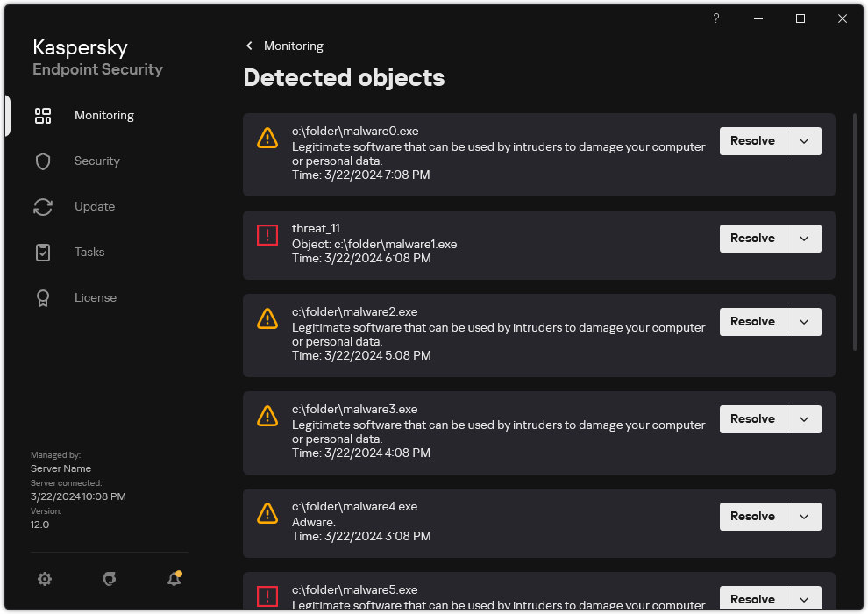Open the Security shield icon
868x614 pixels.
(43, 161)
